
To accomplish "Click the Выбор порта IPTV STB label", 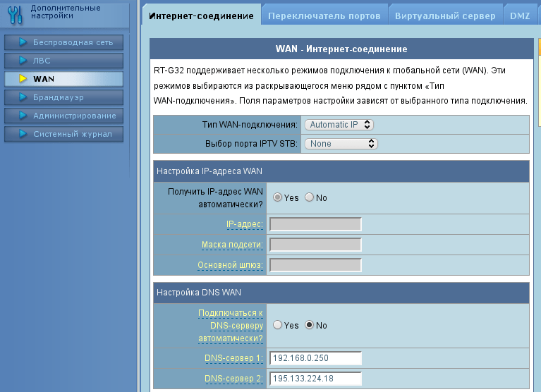I will click(251, 143).
